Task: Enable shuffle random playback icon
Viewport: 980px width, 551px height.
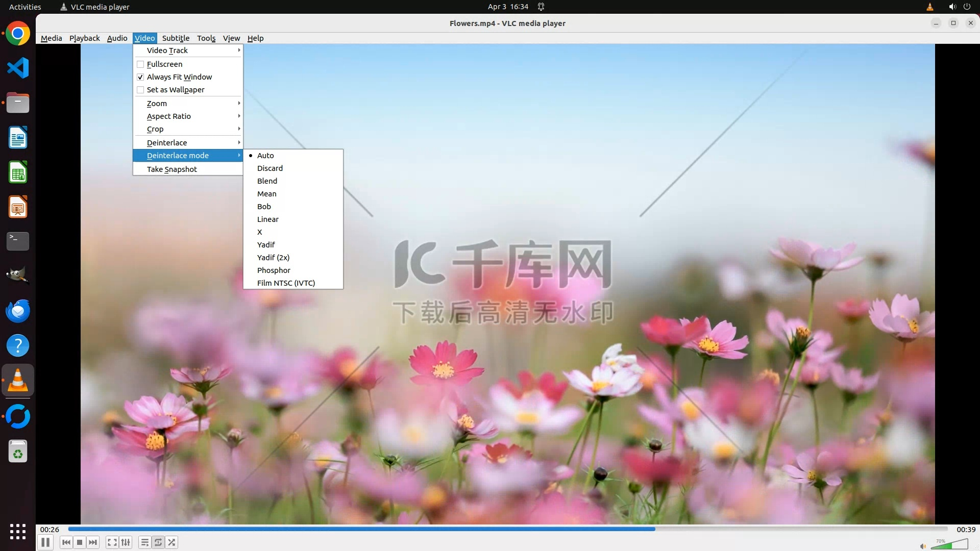Action: pos(172,542)
